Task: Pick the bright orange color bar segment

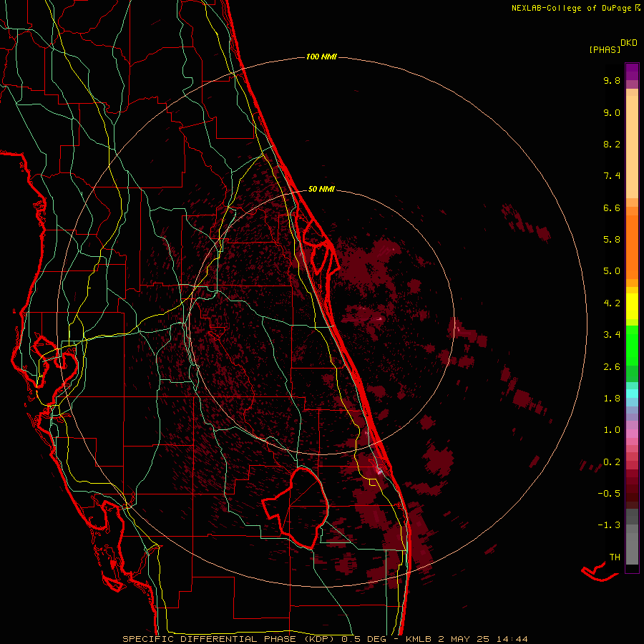Action: tap(632, 246)
